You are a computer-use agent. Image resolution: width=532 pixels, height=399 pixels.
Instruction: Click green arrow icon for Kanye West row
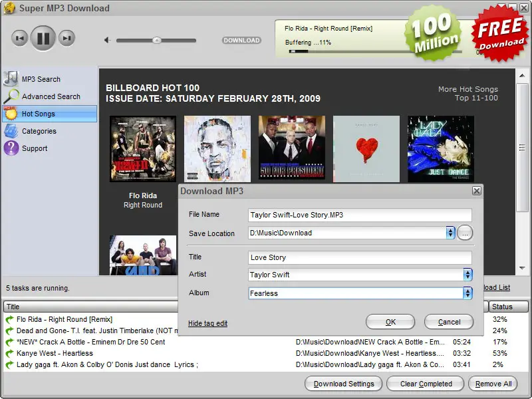click(x=9, y=353)
